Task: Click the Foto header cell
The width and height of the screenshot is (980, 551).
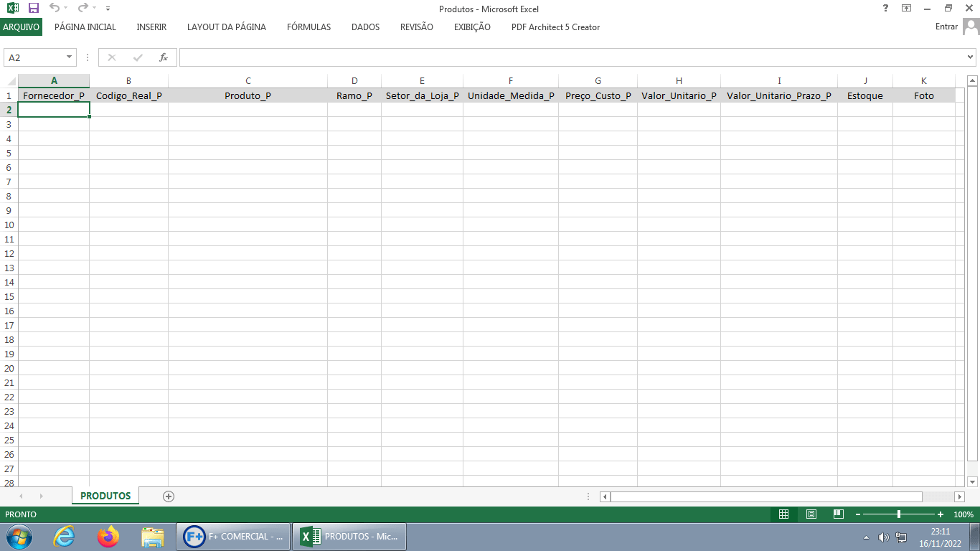Action: (x=924, y=95)
